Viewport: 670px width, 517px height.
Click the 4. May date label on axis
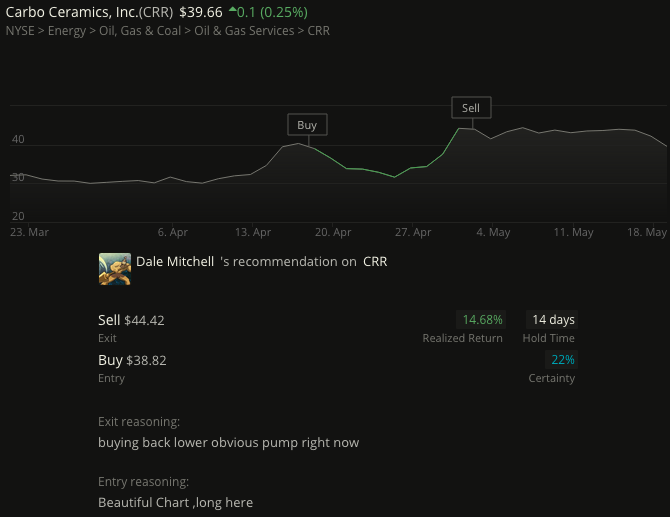coord(493,232)
